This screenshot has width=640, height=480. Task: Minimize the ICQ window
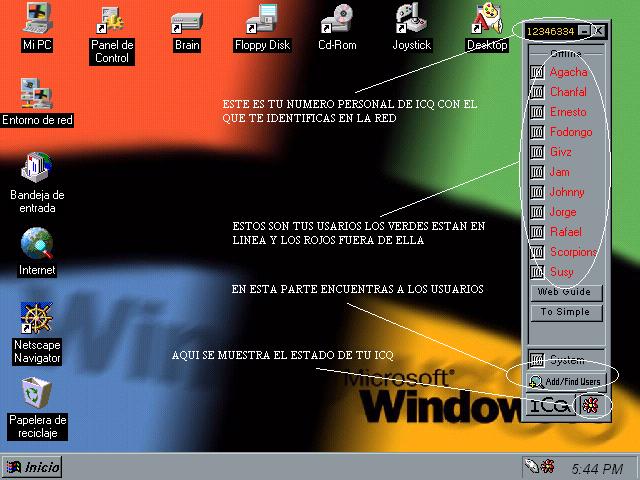[584, 31]
